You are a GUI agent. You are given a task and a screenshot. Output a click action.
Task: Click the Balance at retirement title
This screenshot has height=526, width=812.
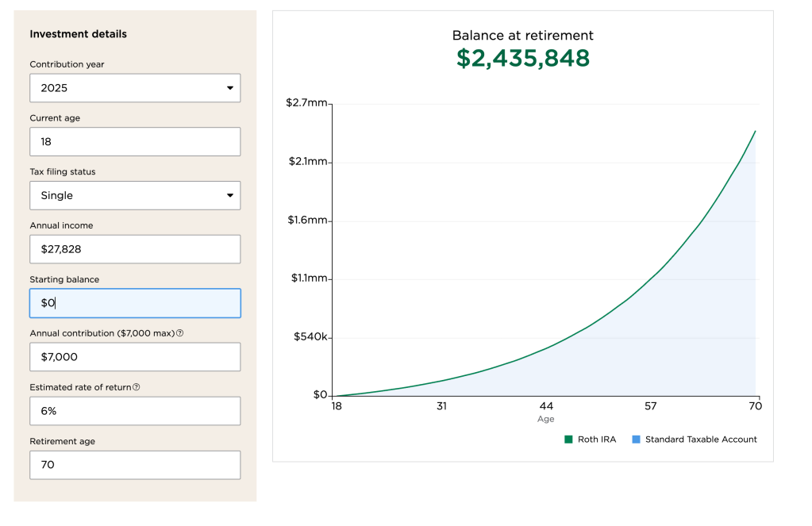point(523,36)
